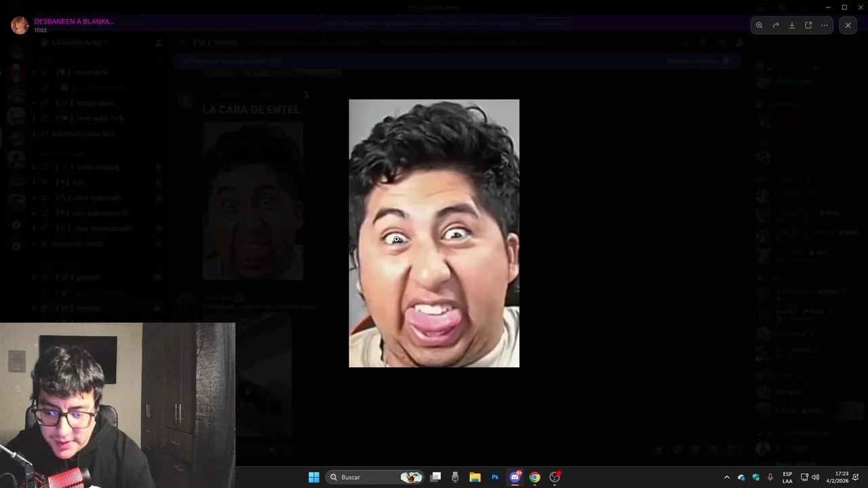Click the microphone tray icon
The height and width of the screenshot is (488, 868).
tap(770, 477)
